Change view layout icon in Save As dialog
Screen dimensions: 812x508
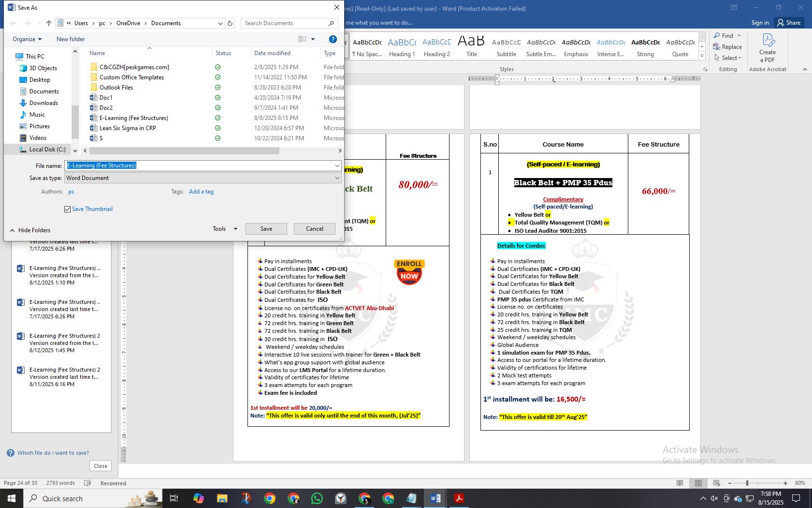[303, 39]
